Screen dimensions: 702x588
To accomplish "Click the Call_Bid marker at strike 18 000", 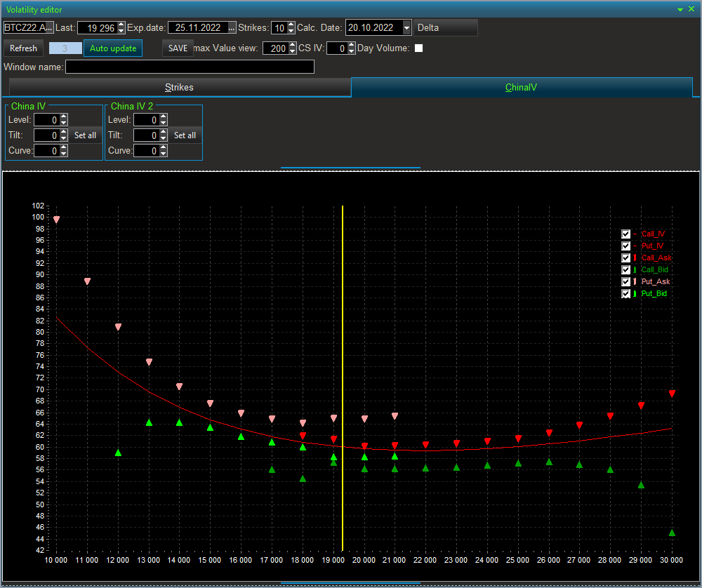I will 303,479.
